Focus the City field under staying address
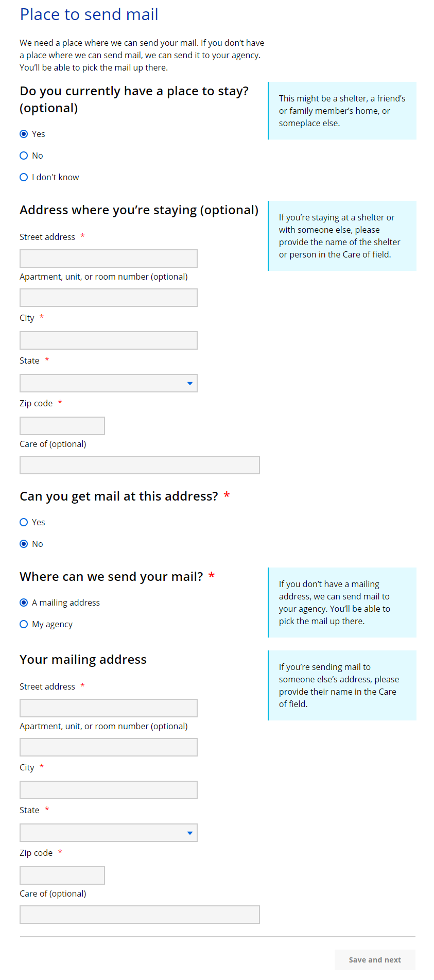The image size is (434, 980). click(x=109, y=340)
